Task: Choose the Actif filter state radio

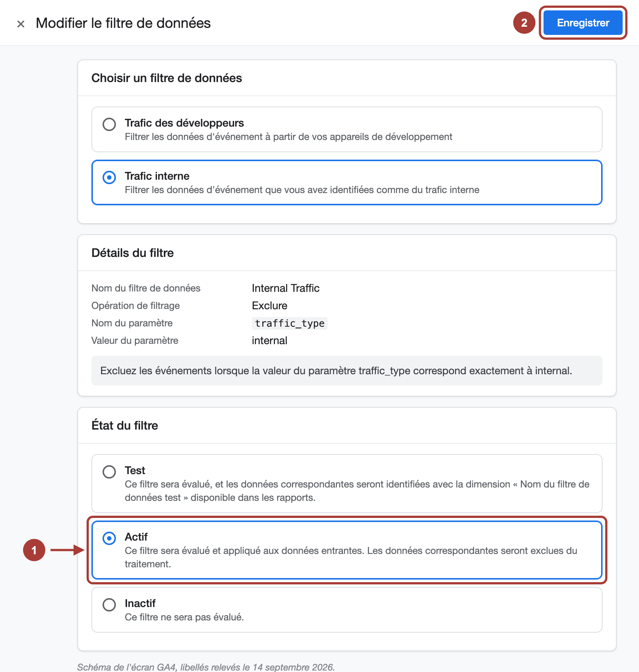Action: click(x=109, y=538)
